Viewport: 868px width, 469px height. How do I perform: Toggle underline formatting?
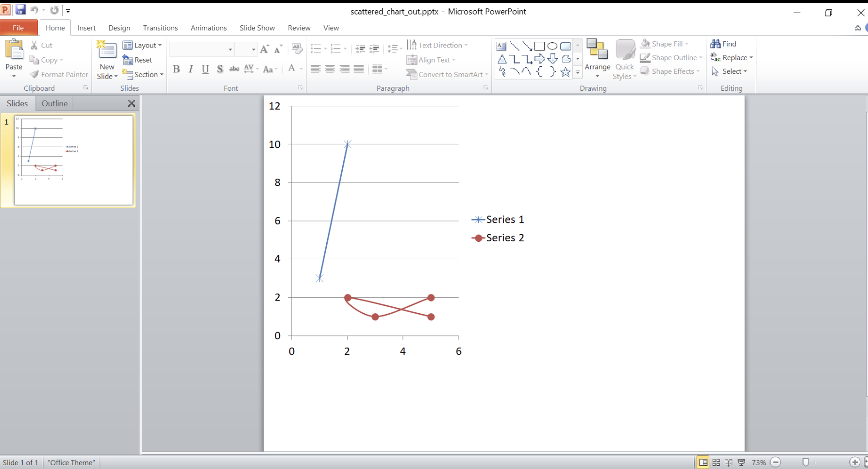(x=204, y=69)
